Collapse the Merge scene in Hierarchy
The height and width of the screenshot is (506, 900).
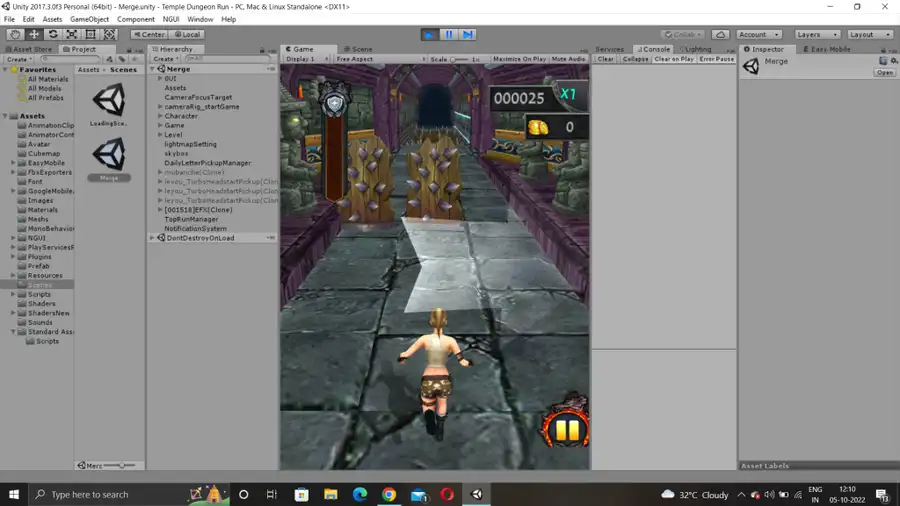tap(153, 69)
